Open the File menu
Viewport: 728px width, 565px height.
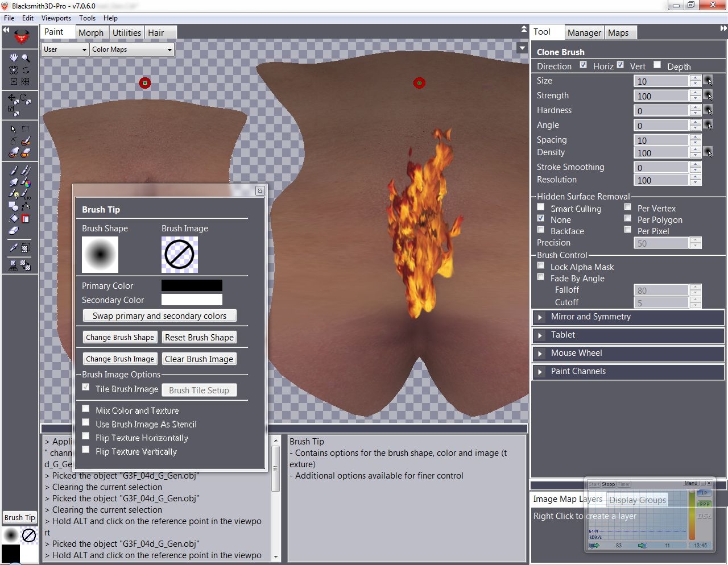tap(9, 18)
